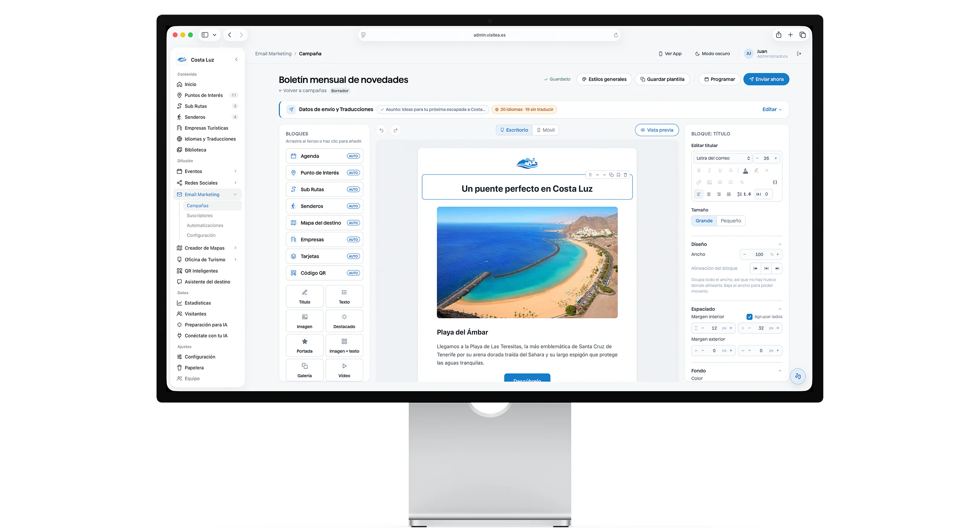
Task: Open the text color picker
Action: tap(745, 170)
